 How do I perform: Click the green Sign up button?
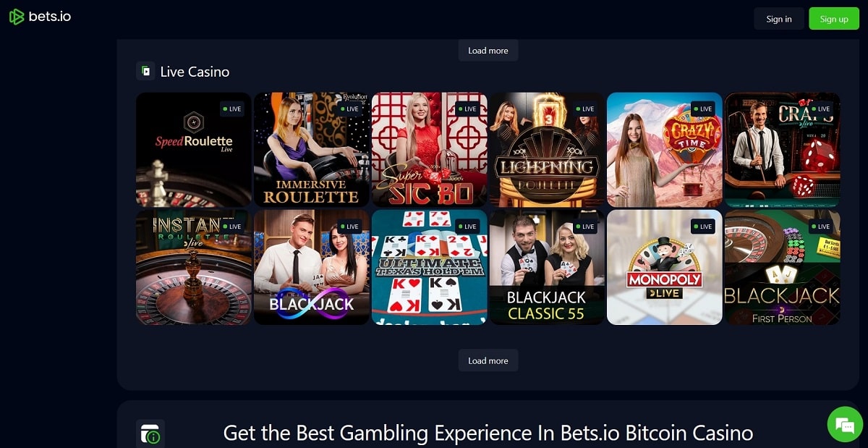click(x=834, y=19)
